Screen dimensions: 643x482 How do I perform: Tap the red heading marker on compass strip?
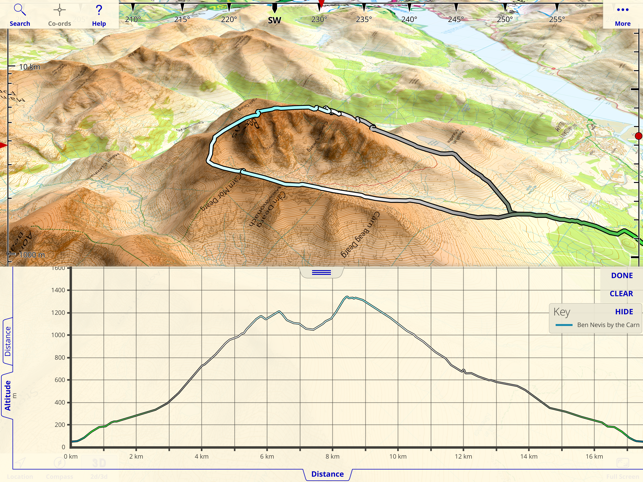pos(322,4)
